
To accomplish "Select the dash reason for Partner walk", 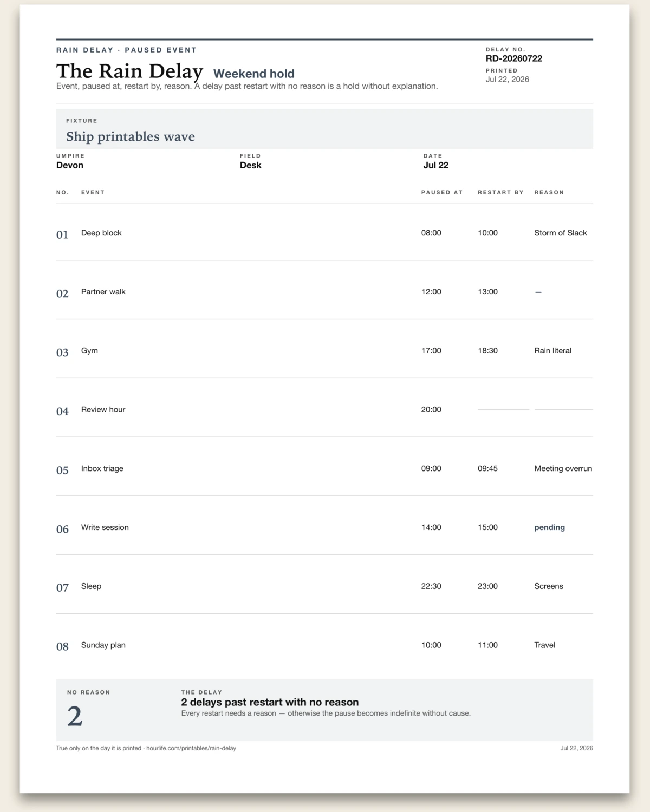I will click(538, 292).
